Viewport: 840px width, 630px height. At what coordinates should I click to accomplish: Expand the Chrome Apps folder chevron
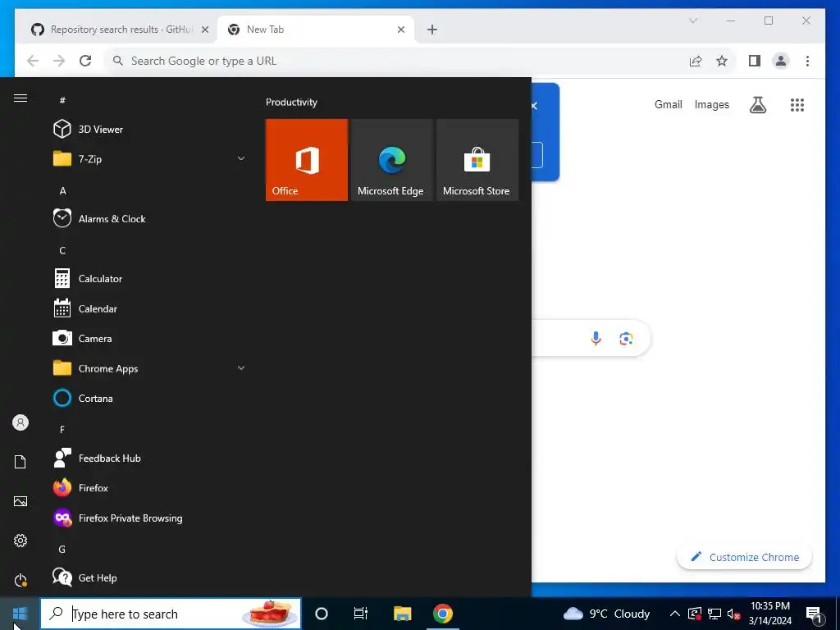[241, 368]
